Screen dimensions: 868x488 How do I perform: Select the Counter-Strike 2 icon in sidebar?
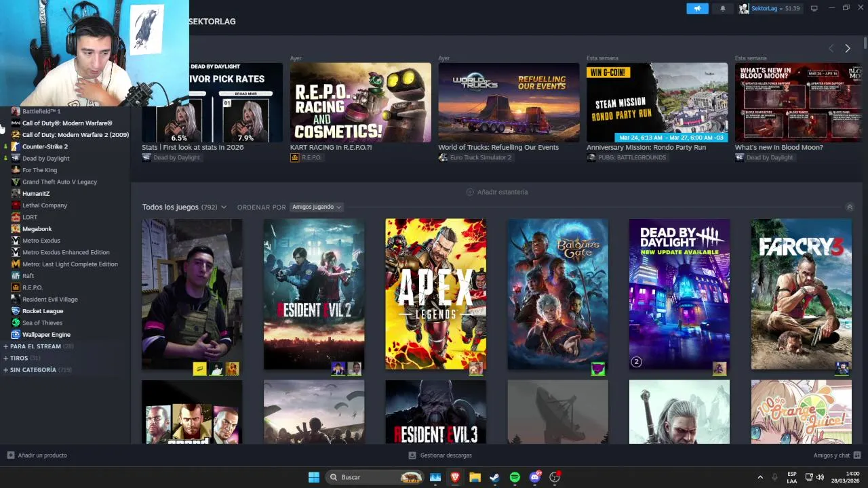pyautogui.click(x=16, y=146)
